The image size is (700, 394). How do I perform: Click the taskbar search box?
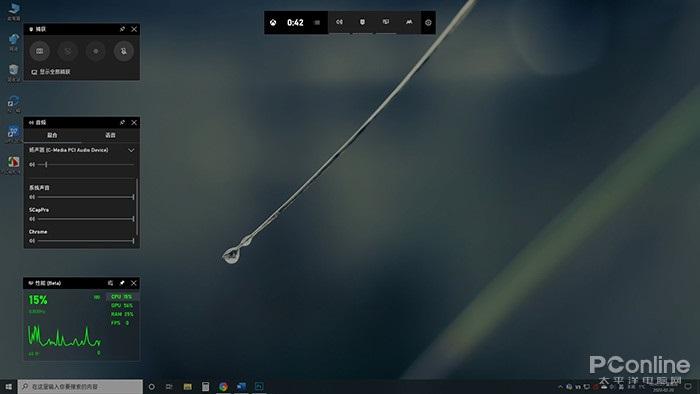(80, 386)
